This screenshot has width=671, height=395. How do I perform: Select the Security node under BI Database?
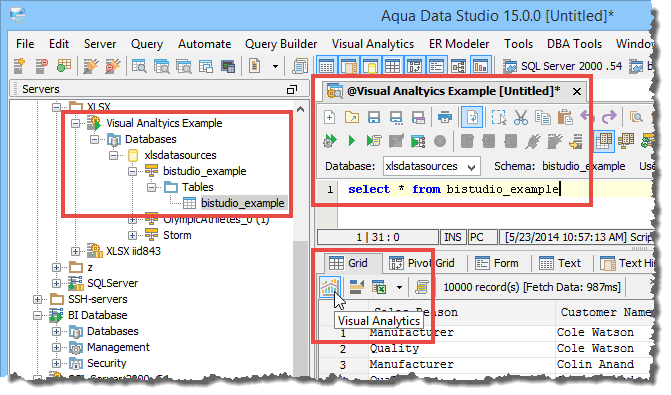click(107, 363)
